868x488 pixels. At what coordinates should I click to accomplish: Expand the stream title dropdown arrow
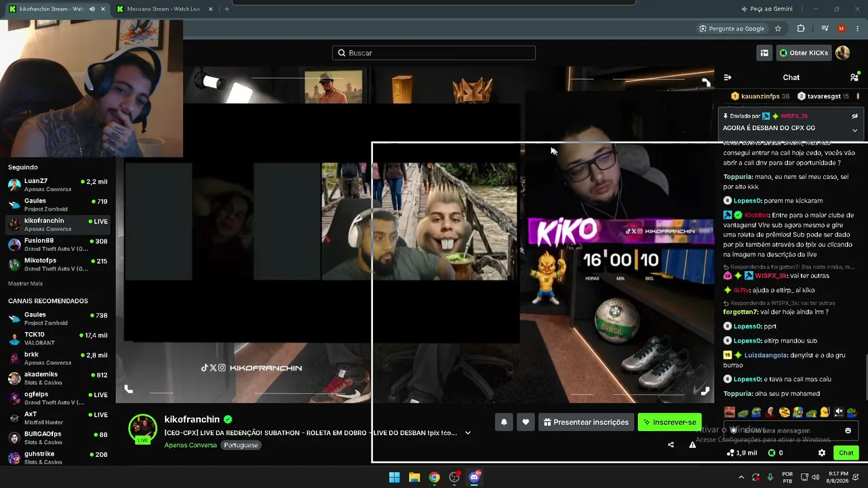467,432
